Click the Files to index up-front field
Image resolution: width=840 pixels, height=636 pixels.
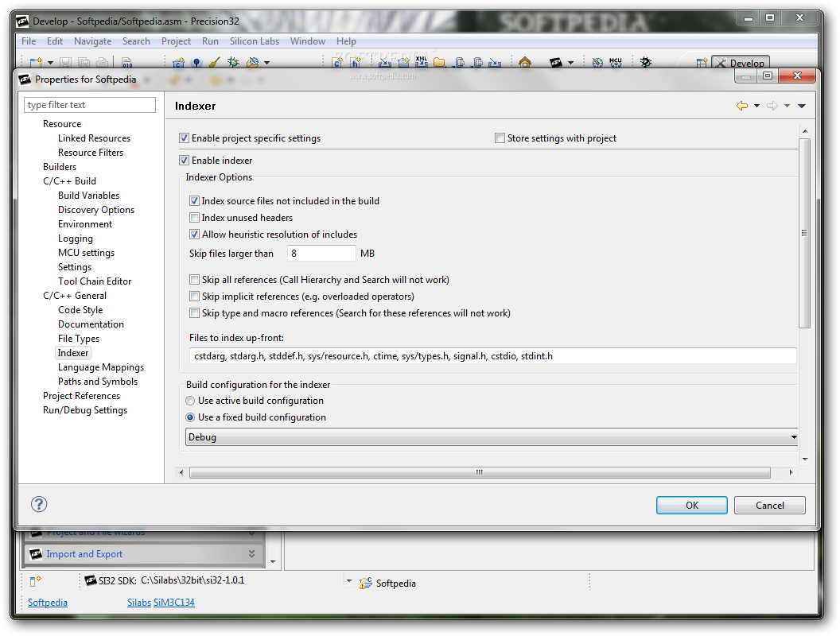click(x=493, y=356)
